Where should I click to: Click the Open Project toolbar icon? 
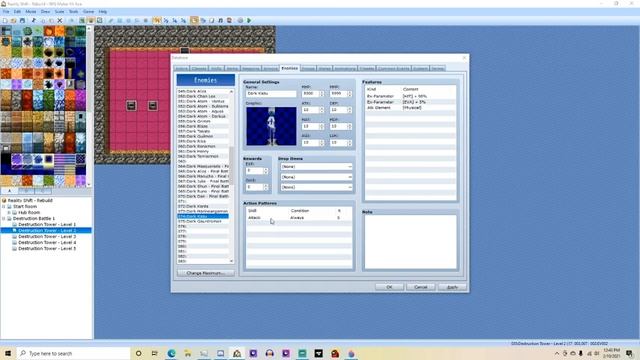13,20
